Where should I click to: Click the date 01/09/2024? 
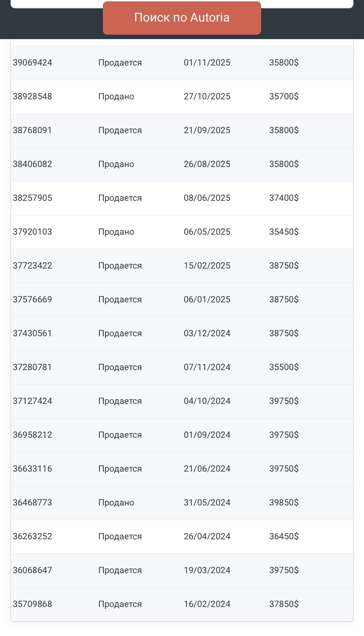(207, 435)
